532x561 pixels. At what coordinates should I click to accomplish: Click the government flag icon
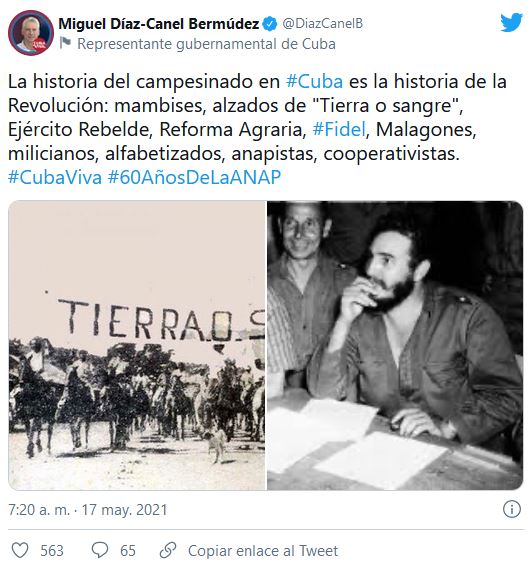click(65, 43)
